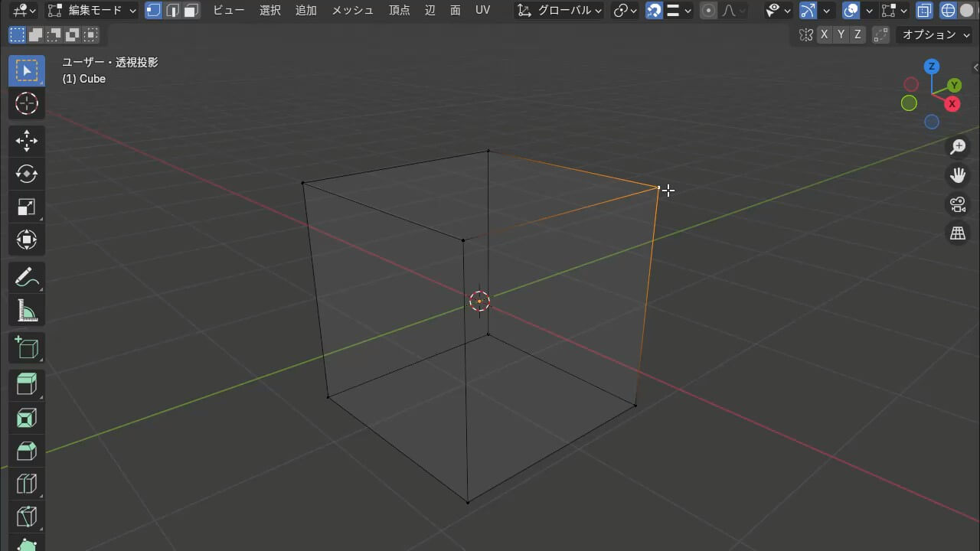Screen dimensions: 980x551
Task: Enable vertex select mode
Action: [154, 11]
